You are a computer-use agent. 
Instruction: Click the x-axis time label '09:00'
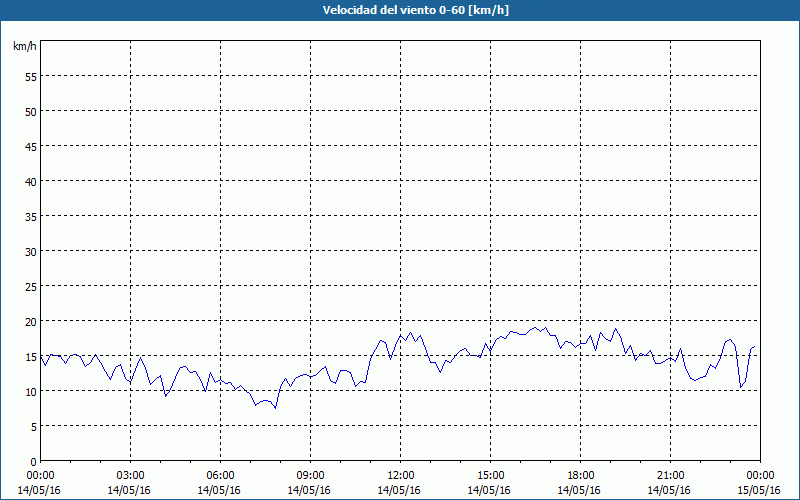click(310, 476)
